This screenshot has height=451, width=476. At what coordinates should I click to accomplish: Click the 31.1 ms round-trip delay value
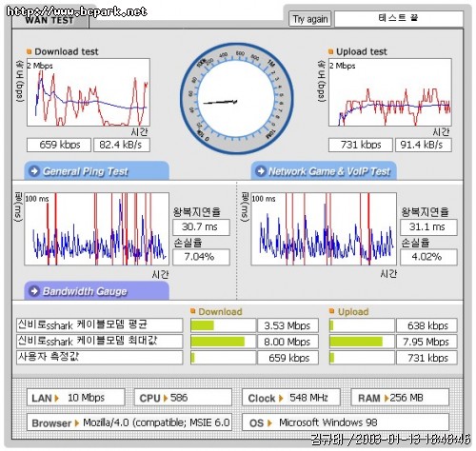(428, 227)
